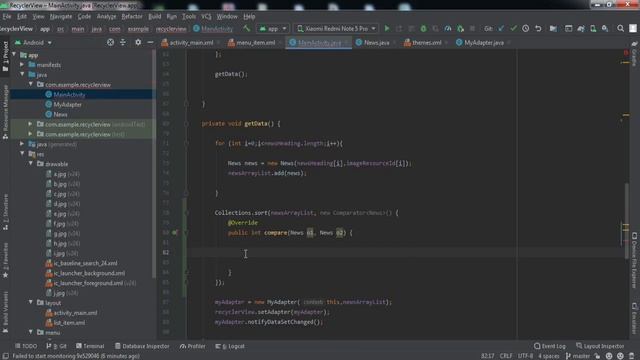Collapse the layout folder

[31, 302]
